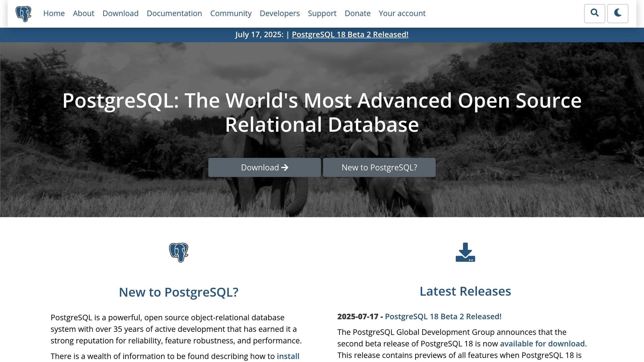Toggle dark mode with the moon icon
This screenshot has height=362, width=644.
pyautogui.click(x=618, y=13)
